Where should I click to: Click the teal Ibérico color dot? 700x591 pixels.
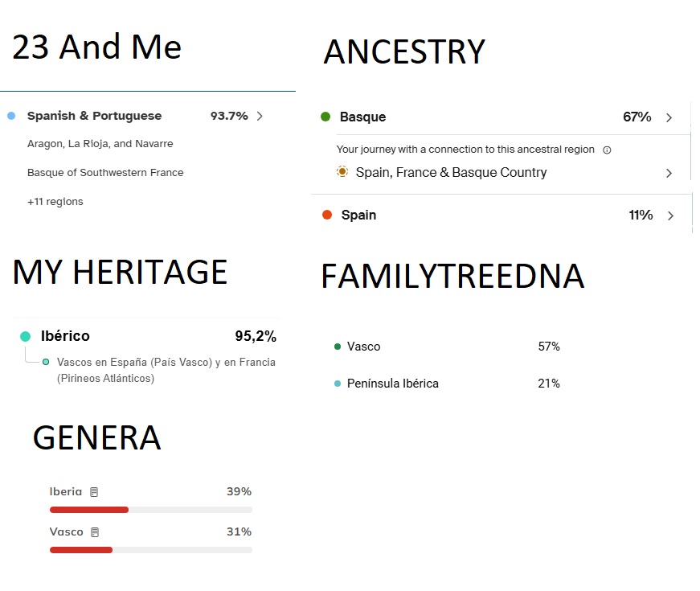(x=26, y=336)
